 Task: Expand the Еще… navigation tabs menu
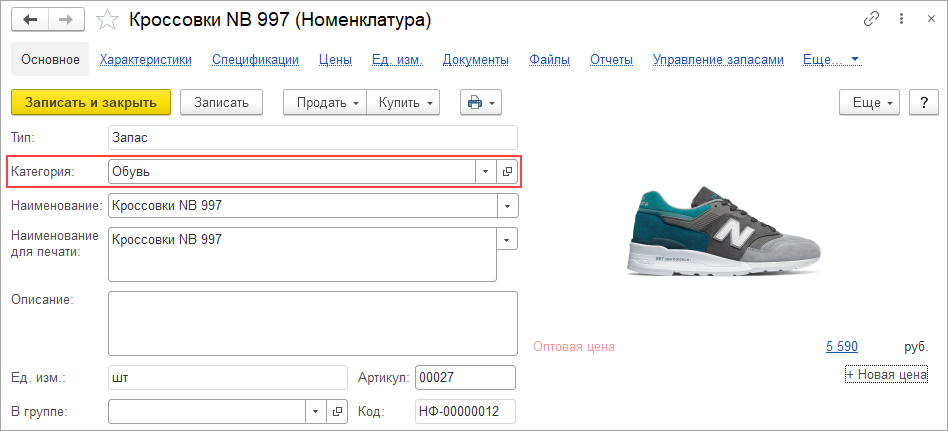[x=831, y=59]
